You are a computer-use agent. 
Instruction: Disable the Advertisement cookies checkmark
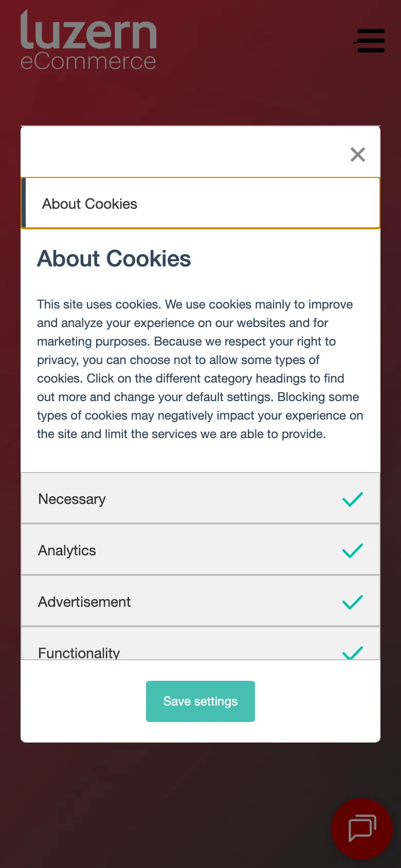coord(353,602)
